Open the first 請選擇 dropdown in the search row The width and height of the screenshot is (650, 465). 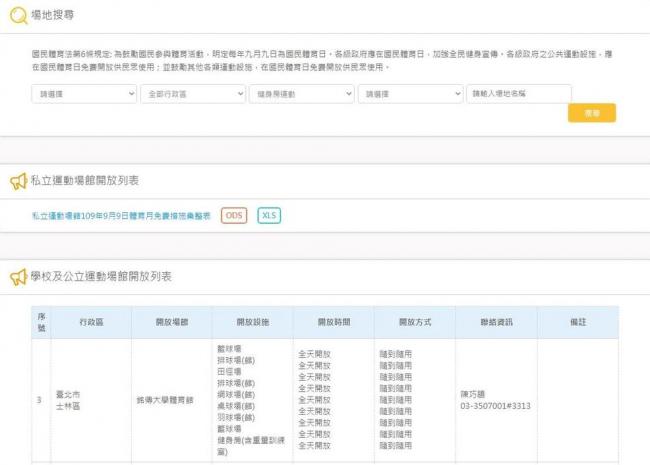84,94
